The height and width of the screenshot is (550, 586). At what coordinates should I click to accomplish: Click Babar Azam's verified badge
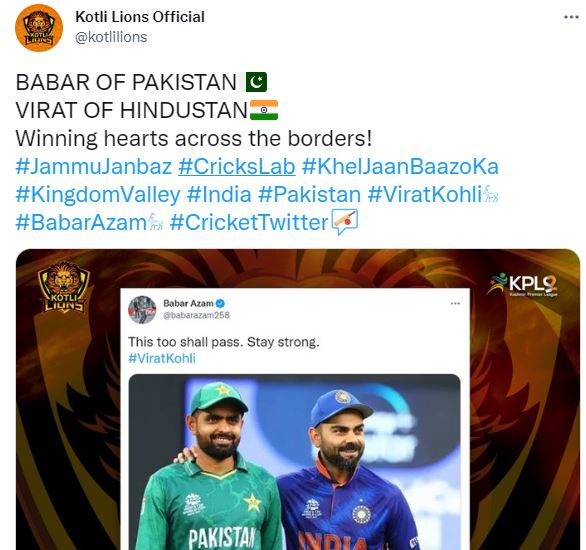pyautogui.click(x=221, y=303)
